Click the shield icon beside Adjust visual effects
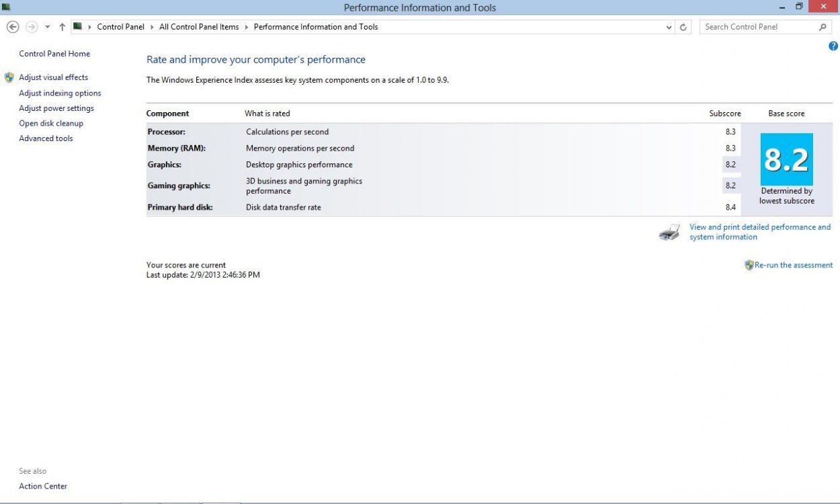The image size is (840, 504). [9, 77]
